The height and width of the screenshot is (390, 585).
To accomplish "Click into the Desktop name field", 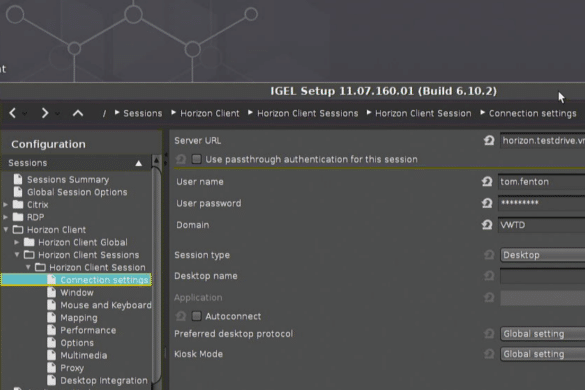I will pyautogui.click(x=542, y=276).
